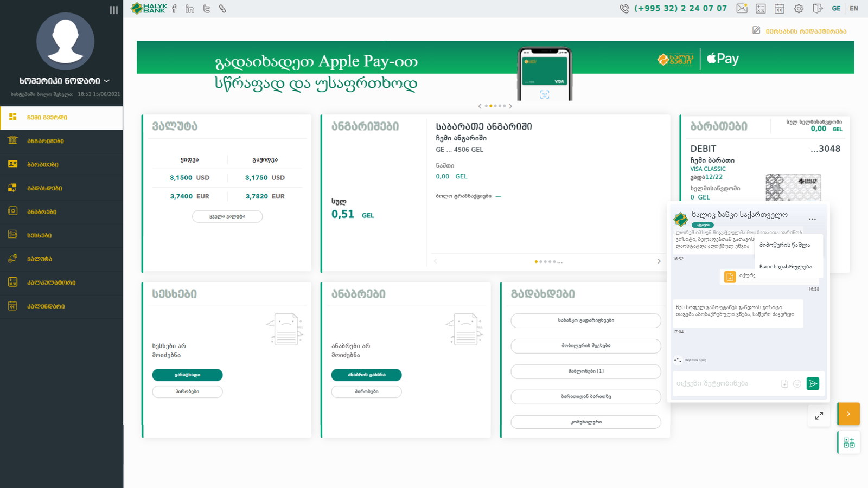Show previous account in ანგარიშები card
The image size is (868, 488).
pos(435,261)
